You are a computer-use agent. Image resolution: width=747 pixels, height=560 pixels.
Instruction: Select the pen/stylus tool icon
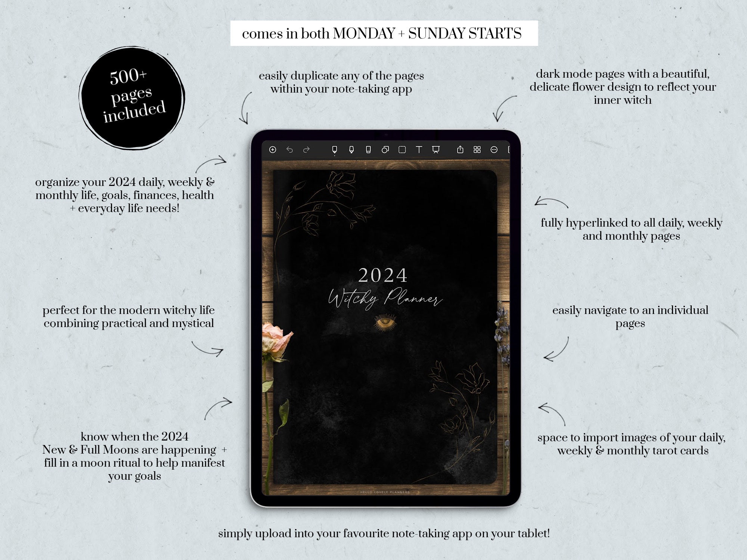click(334, 150)
